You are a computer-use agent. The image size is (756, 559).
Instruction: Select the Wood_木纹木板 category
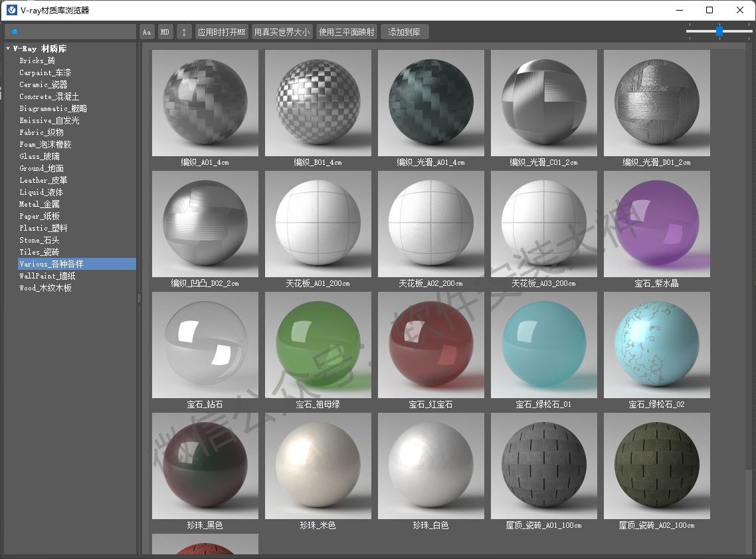(45, 288)
